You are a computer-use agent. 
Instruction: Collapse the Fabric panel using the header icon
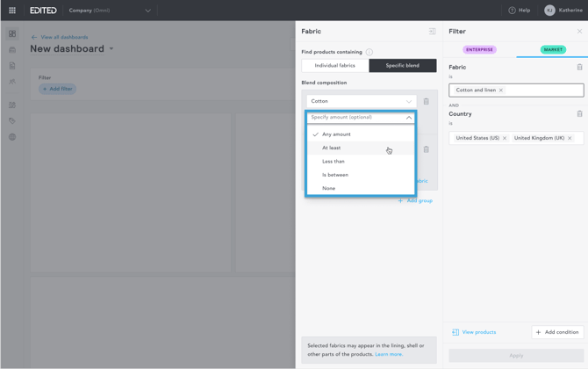coord(432,32)
